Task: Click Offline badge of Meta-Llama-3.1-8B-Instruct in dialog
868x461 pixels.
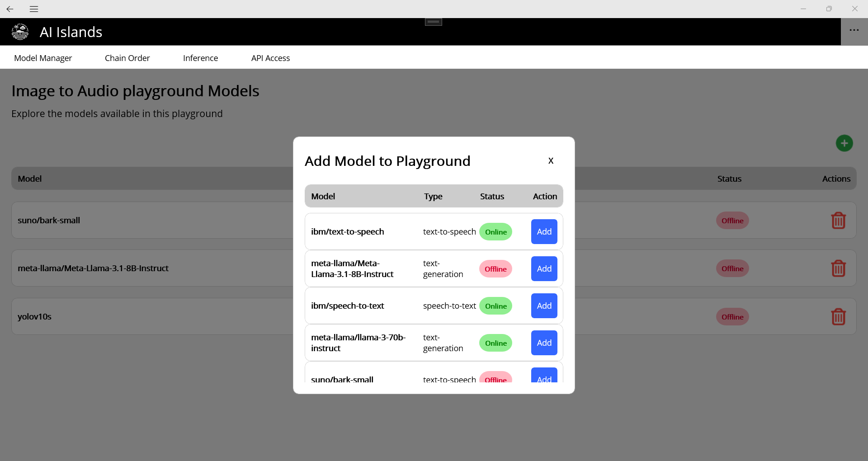Action: [x=495, y=269]
